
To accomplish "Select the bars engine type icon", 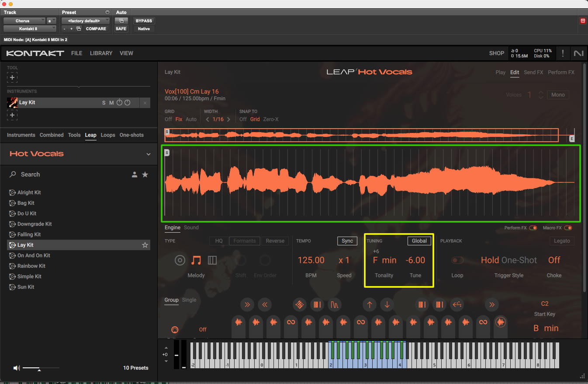I will tap(212, 261).
